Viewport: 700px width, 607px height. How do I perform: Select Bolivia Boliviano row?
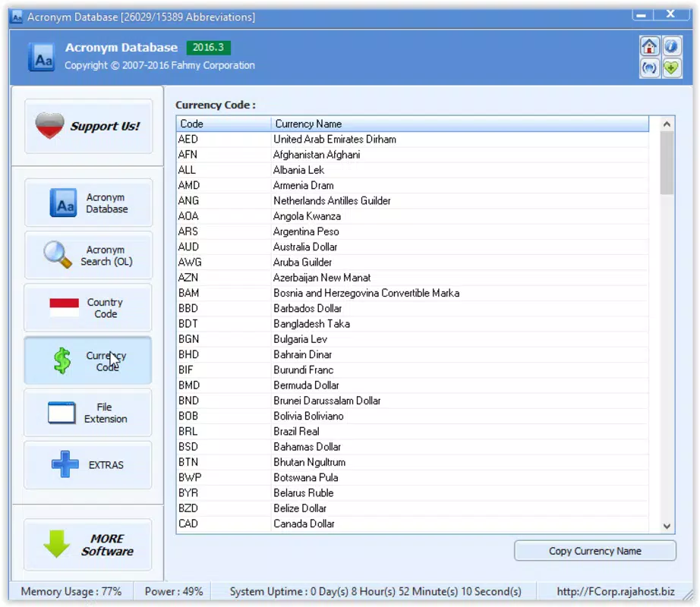(x=412, y=416)
